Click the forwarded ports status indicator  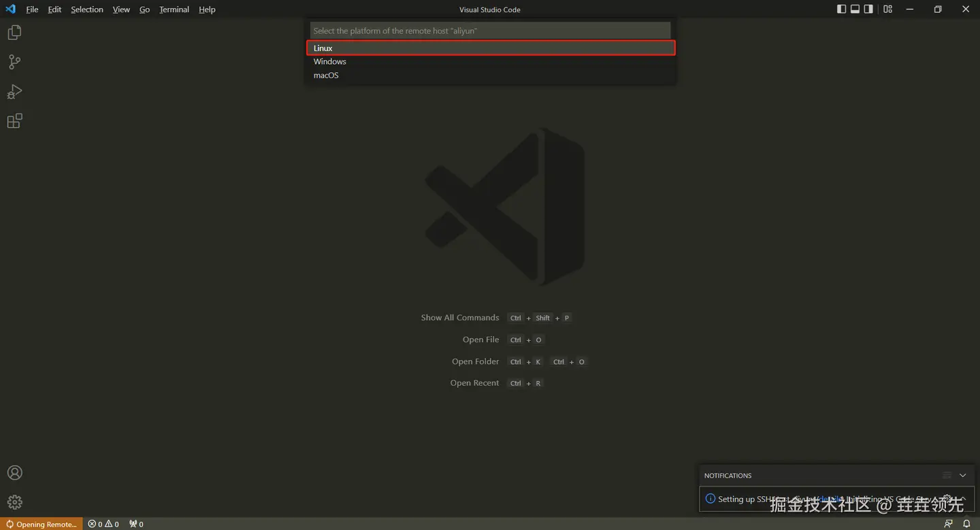(x=136, y=524)
